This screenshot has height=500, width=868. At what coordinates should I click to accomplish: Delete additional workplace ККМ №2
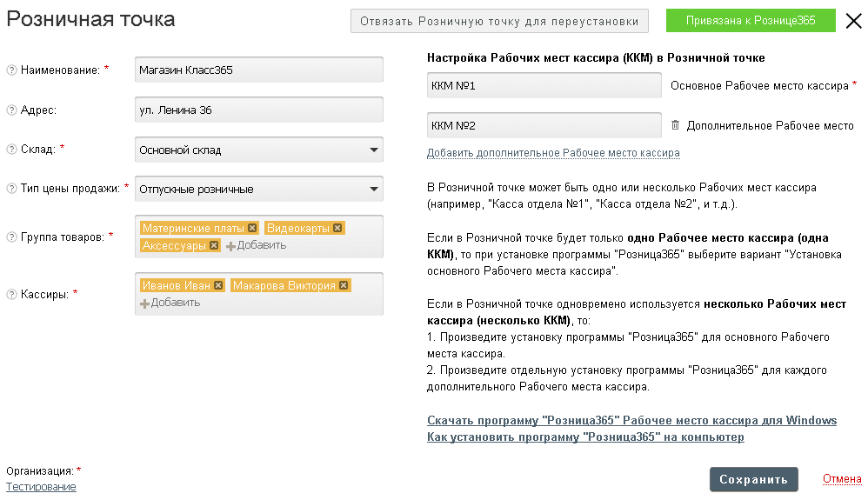click(675, 125)
